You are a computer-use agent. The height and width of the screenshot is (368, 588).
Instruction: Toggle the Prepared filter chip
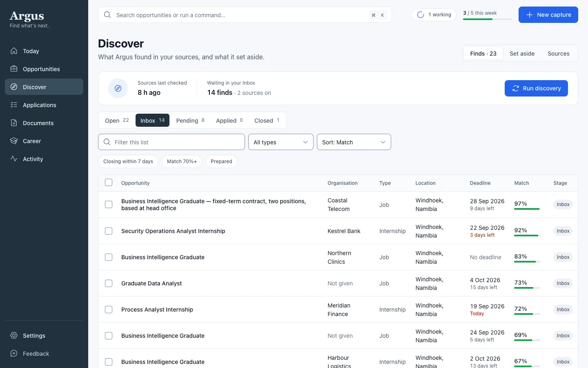tap(221, 162)
